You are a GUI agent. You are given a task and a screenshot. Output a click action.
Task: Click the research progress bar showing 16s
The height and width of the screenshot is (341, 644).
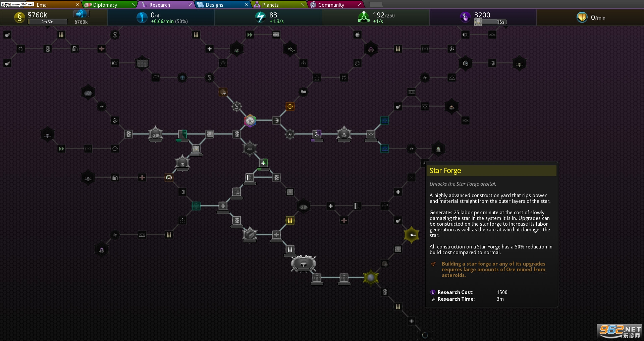pos(490,22)
